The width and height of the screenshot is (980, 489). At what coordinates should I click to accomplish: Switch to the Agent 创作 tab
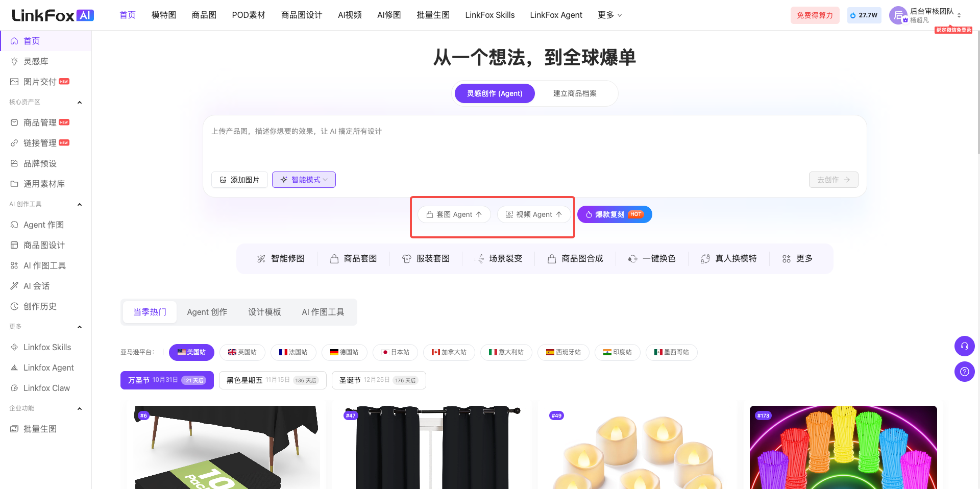point(207,312)
